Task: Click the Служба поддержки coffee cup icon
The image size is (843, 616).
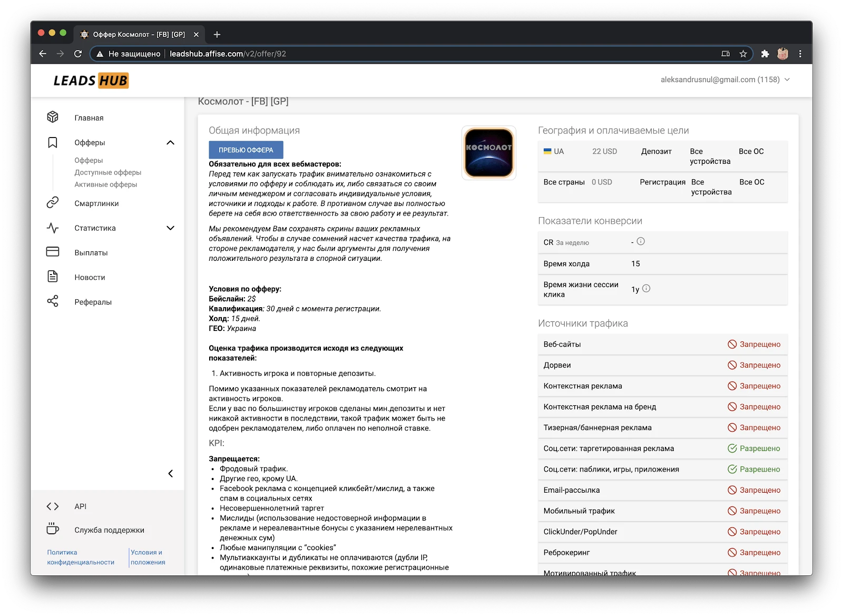Action: tap(53, 529)
